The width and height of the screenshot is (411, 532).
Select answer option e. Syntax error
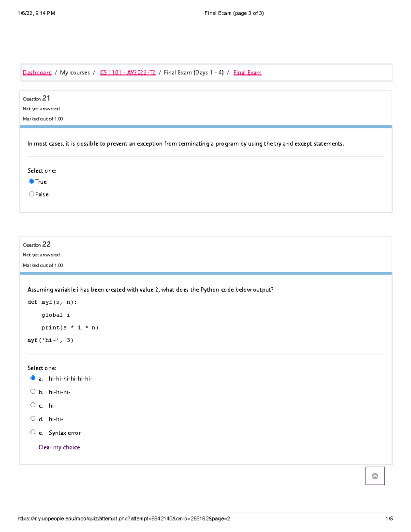click(33, 432)
